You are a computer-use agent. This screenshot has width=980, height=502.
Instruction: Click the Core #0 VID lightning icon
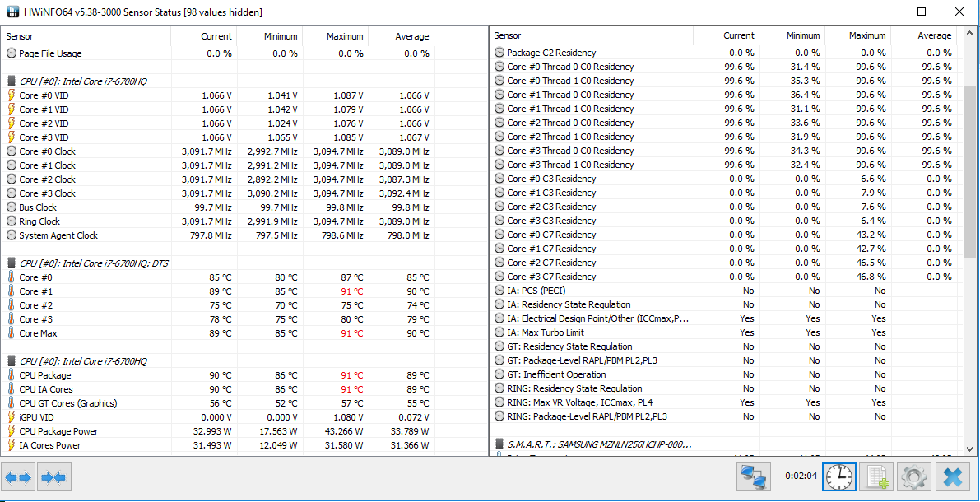pyautogui.click(x=12, y=95)
